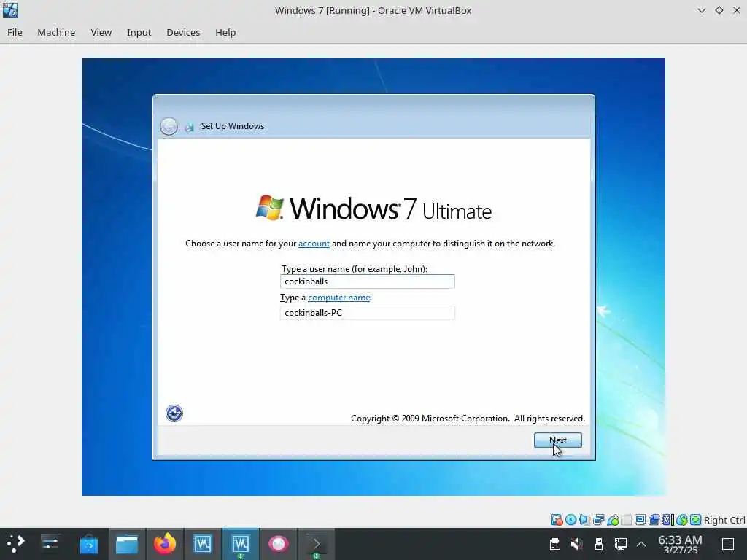Click the user name field containing cockinballs

(368, 281)
